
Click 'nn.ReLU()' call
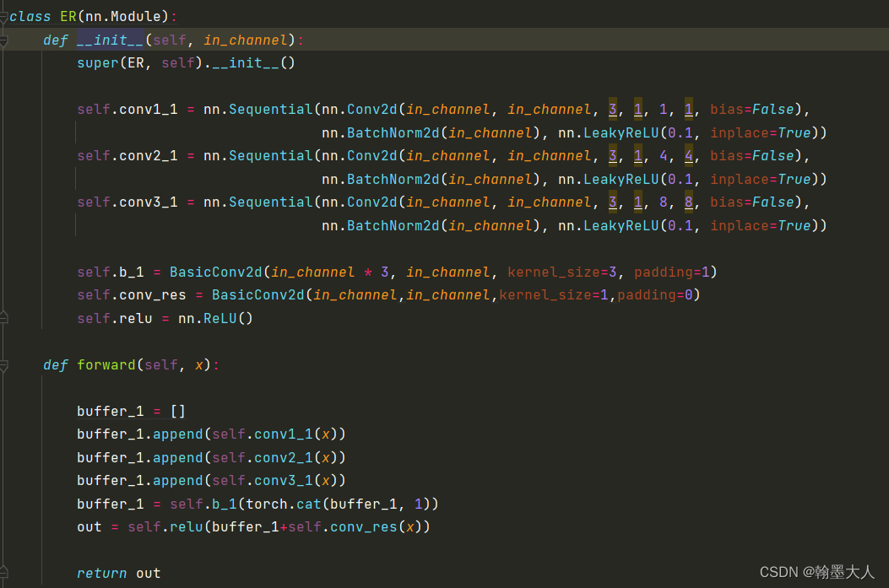(x=215, y=318)
